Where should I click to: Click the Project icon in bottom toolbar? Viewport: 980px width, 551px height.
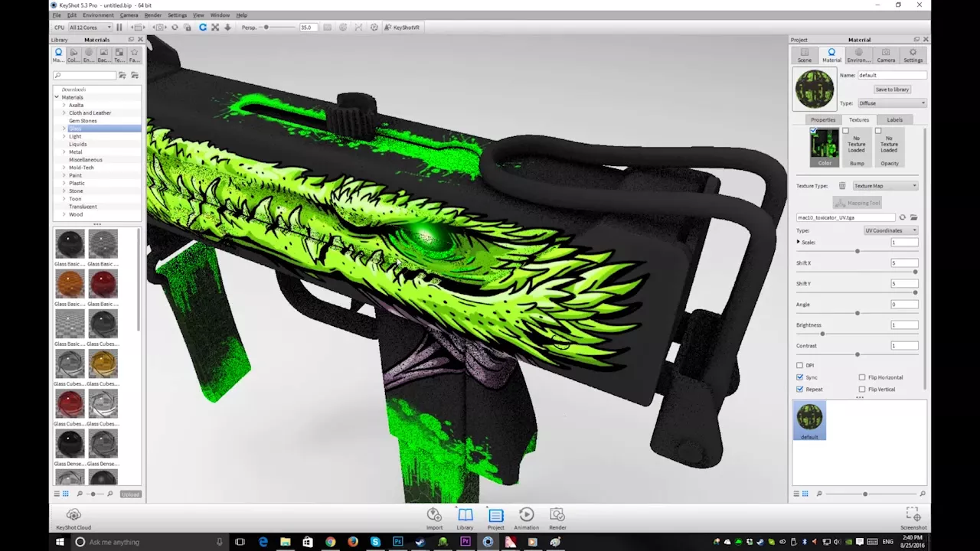(x=495, y=518)
